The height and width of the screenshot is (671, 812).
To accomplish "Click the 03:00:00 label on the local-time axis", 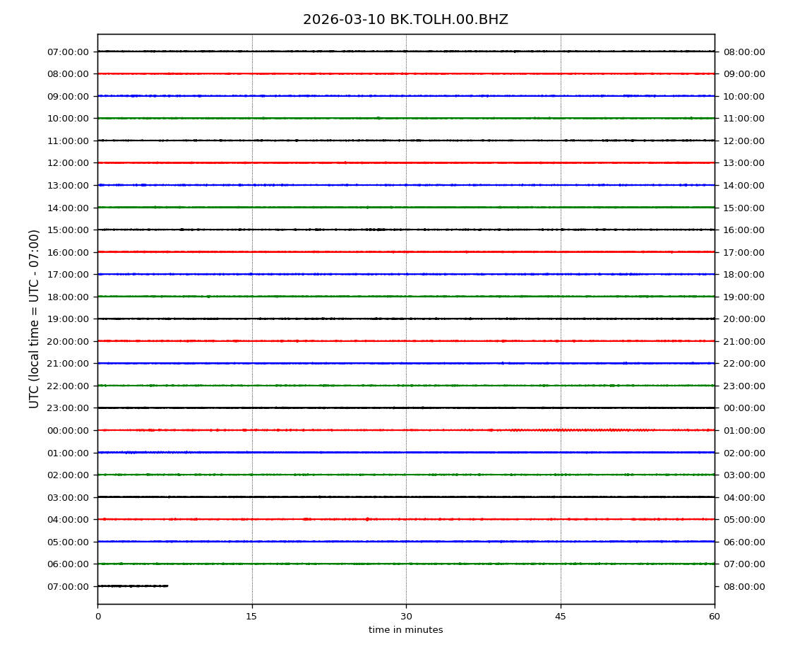I will (x=744, y=475).
